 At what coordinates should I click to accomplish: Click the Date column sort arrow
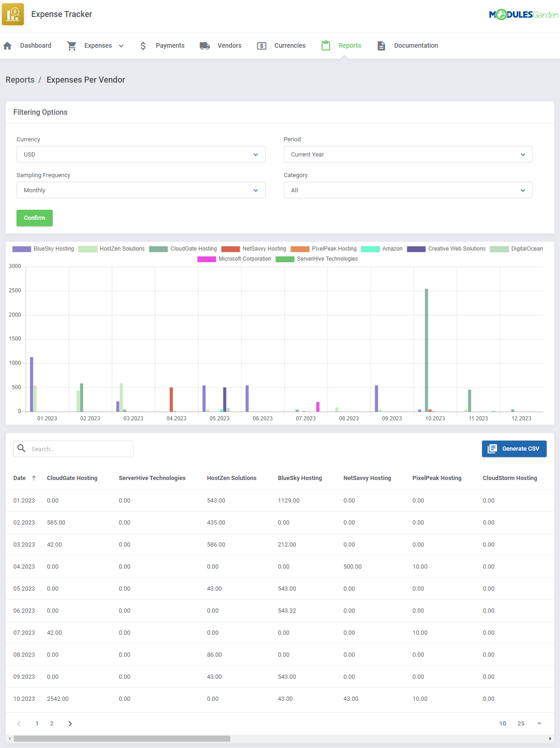[x=34, y=478]
